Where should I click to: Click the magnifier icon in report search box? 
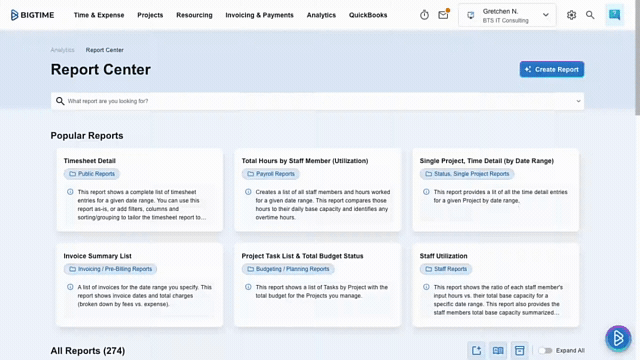click(60, 101)
